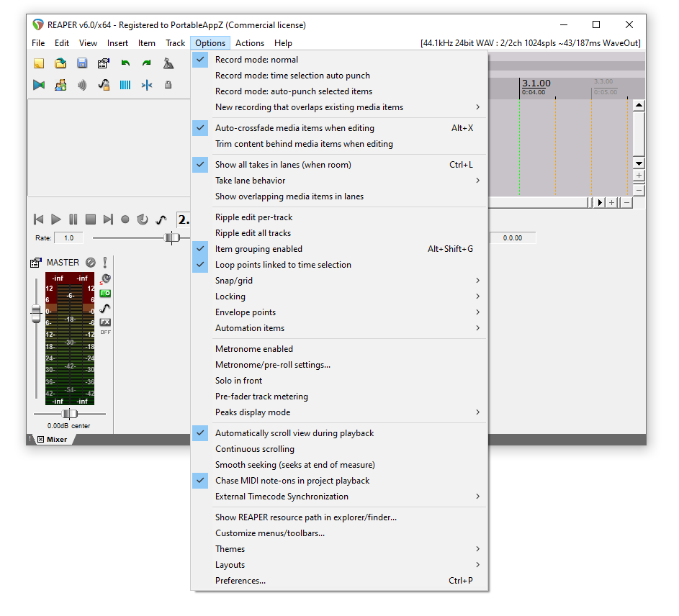The height and width of the screenshot is (616, 679).
Task: Expand Locking submenu
Action: pyautogui.click(x=339, y=296)
